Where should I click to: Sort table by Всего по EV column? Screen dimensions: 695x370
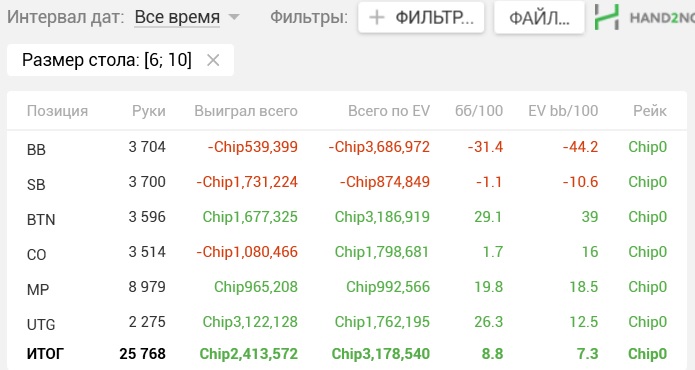tap(389, 111)
